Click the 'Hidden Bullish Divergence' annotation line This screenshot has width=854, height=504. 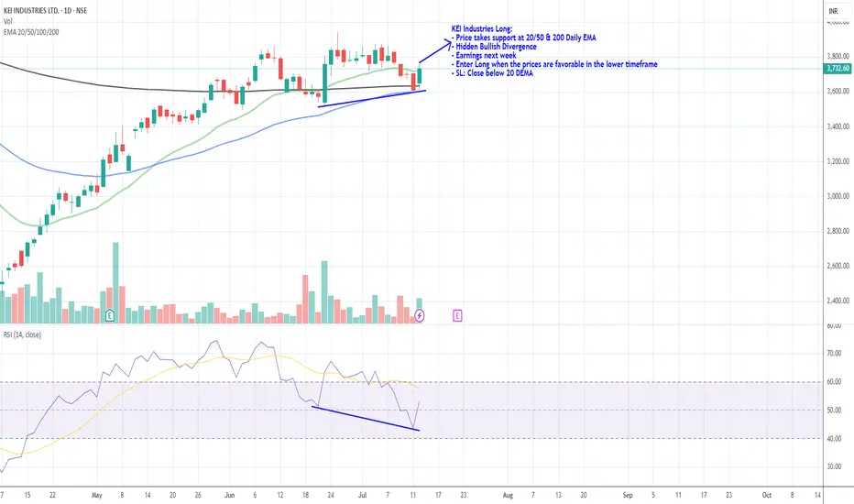(x=496, y=47)
